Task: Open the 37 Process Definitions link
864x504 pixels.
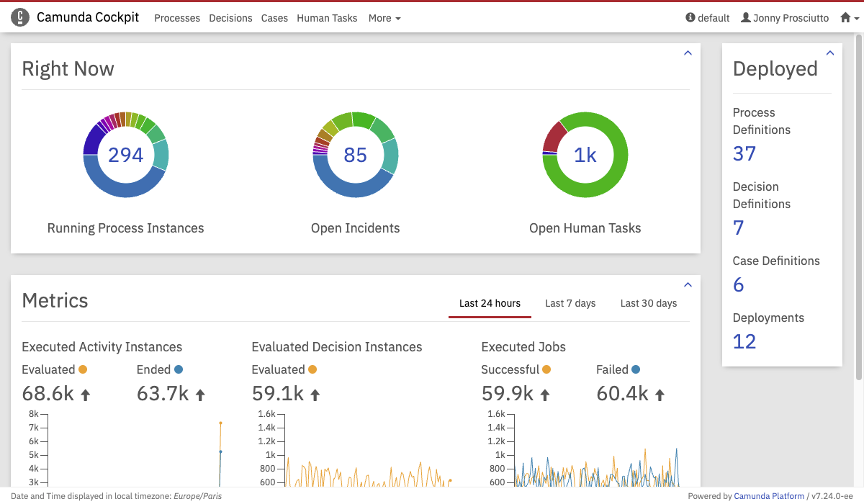Action: pyautogui.click(x=744, y=153)
